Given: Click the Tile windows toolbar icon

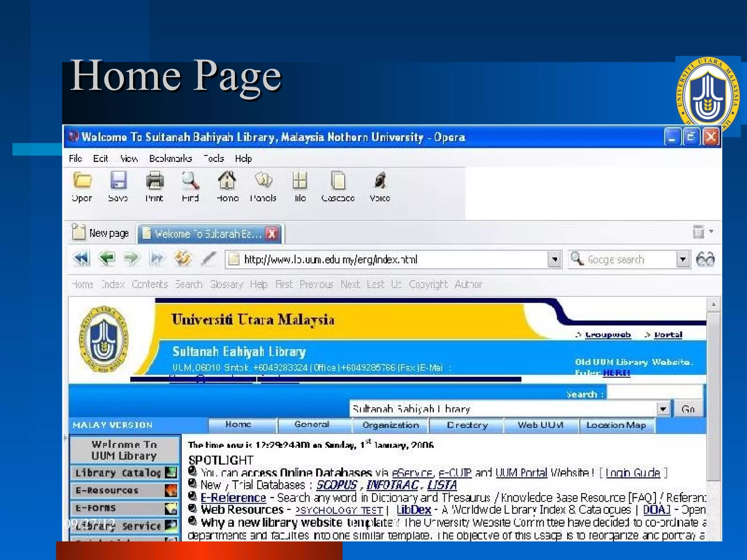Looking at the screenshot, I should (x=300, y=180).
